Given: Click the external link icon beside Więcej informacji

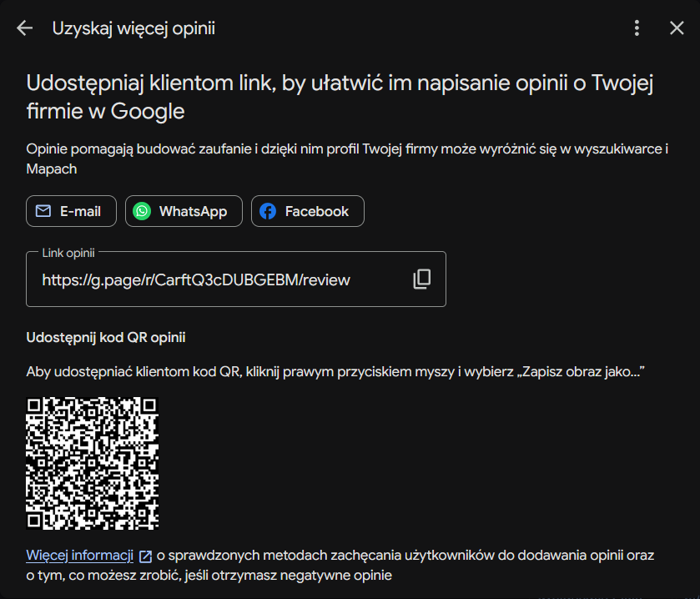Looking at the screenshot, I should click(x=145, y=556).
